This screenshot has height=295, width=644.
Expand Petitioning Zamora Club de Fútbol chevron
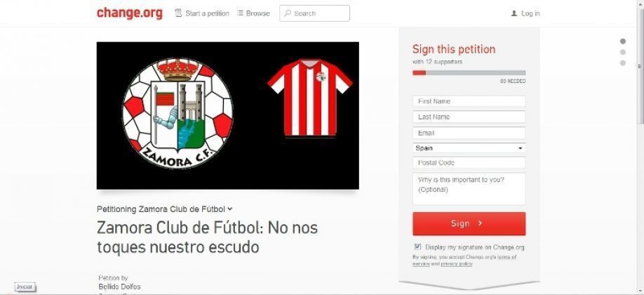tap(230, 209)
